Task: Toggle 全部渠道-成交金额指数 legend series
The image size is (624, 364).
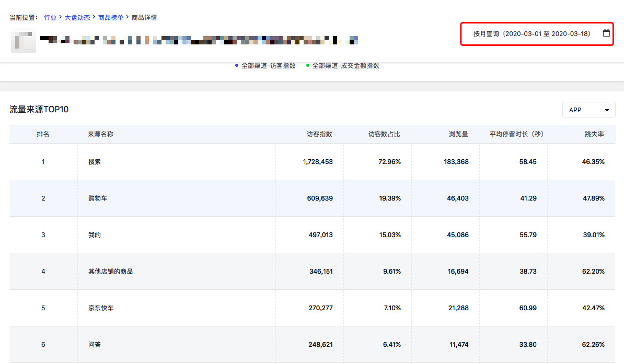Action: coord(345,66)
